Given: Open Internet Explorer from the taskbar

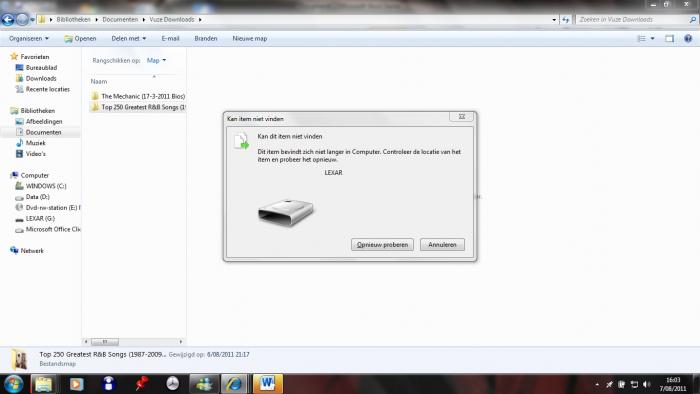Looking at the screenshot, I should [234, 384].
